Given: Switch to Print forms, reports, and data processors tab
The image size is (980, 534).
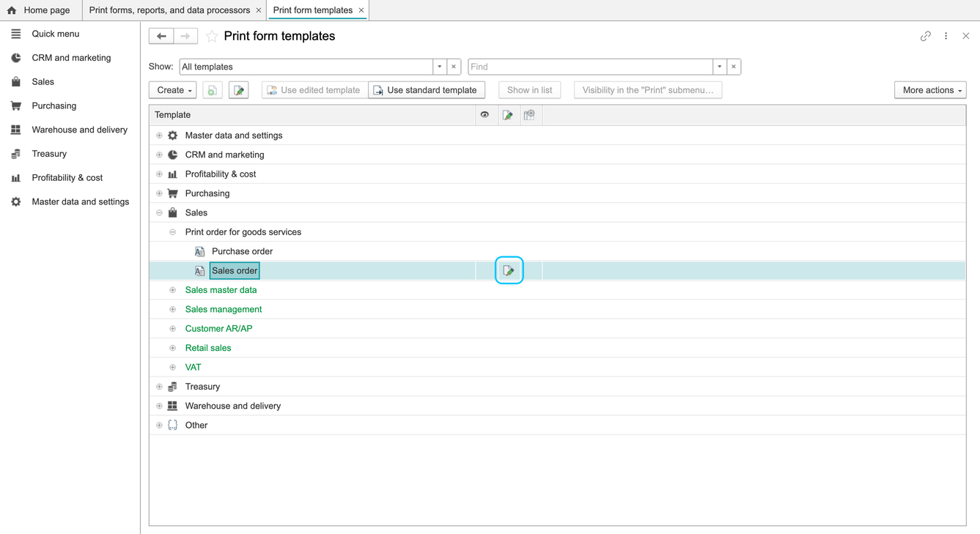Looking at the screenshot, I should [x=169, y=10].
